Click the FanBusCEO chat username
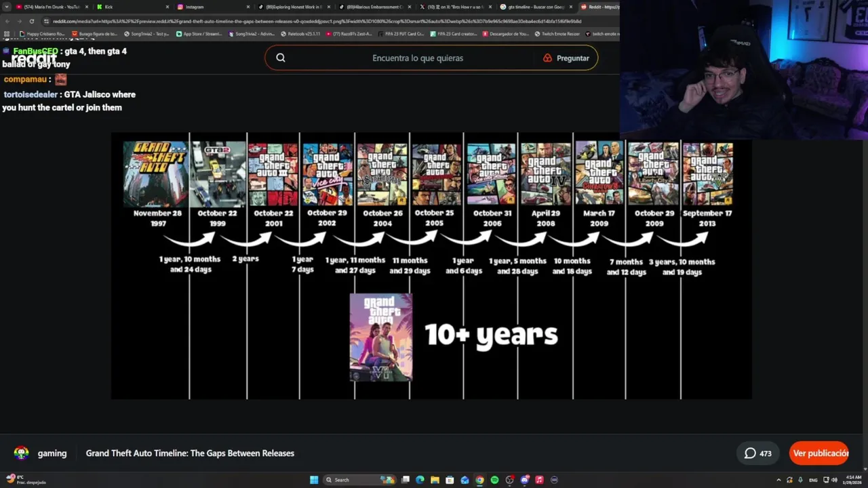The height and width of the screenshot is (488, 868). pyautogui.click(x=35, y=52)
